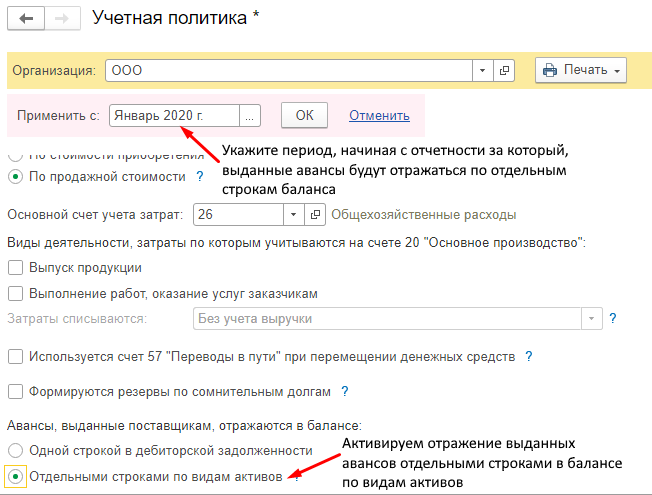Click the 'Январь 2020 г.' period field
Image resolution: width=652 pixels, height=495 pixels.
pyautogui.click(x=174, y=116)
